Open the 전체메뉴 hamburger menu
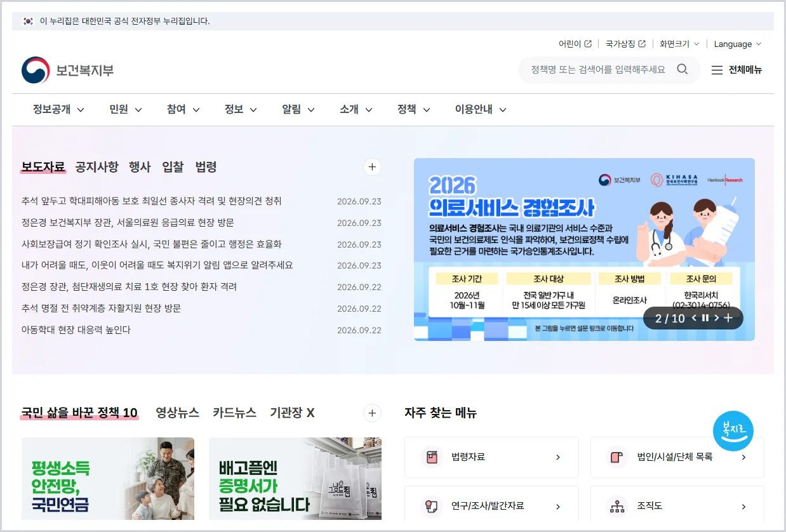Screen dimensions: 786x532 tap(736, 70)
